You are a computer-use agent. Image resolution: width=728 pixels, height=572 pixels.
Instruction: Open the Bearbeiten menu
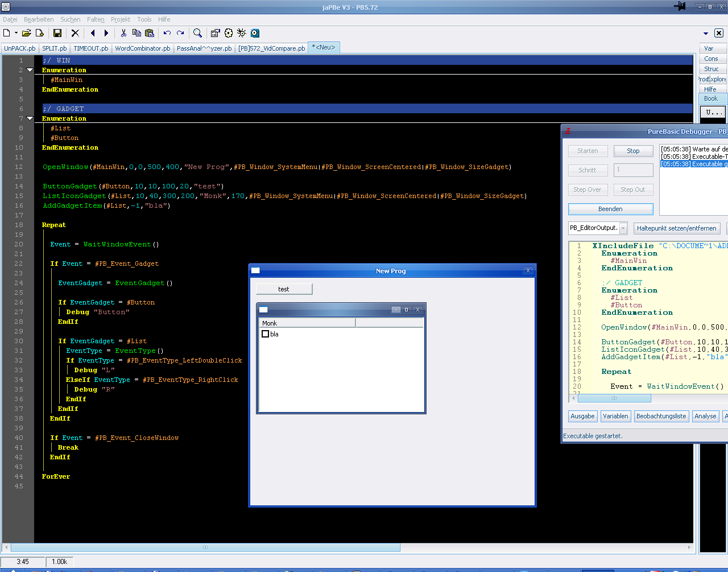coord(39,19)
